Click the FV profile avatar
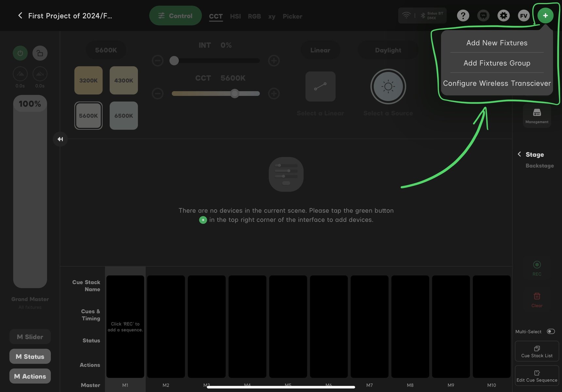This screenshot has height=392, width=562. 523,15
